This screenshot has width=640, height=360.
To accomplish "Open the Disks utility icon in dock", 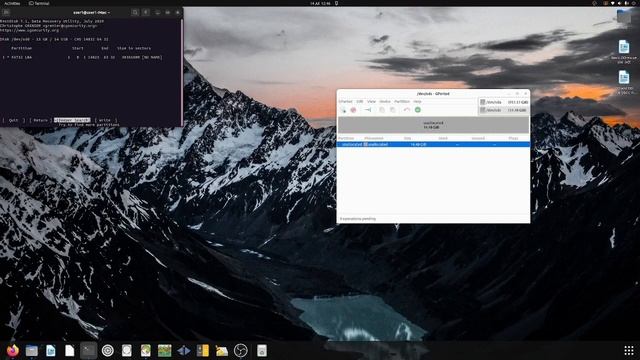I will click(x=127, y=351).
